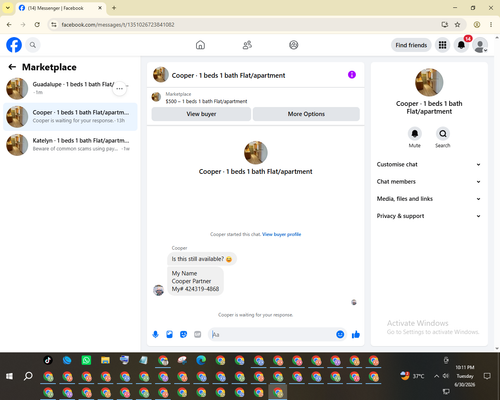
Task: Select the Cooper conversation in list
Action: coord(70,117)
